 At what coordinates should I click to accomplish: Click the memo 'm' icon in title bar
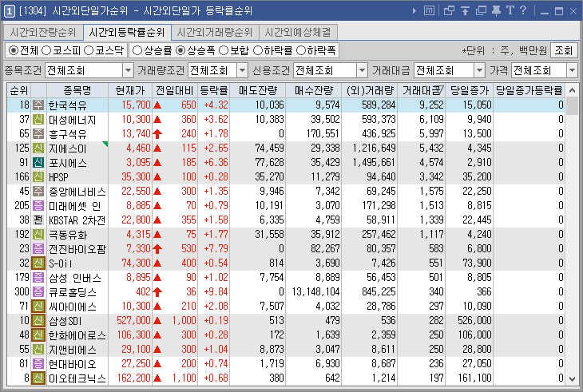(x=429, y=10)
